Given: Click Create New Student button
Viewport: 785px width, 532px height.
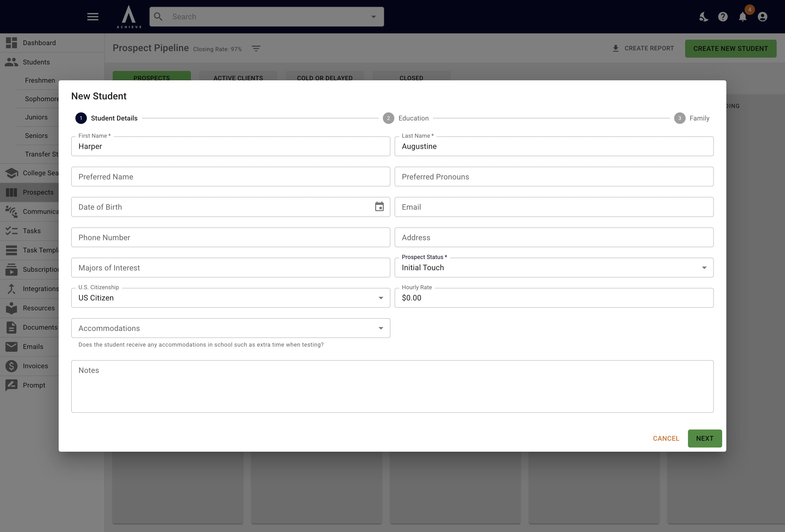Looking at the screenshot, I should point(730,49).
